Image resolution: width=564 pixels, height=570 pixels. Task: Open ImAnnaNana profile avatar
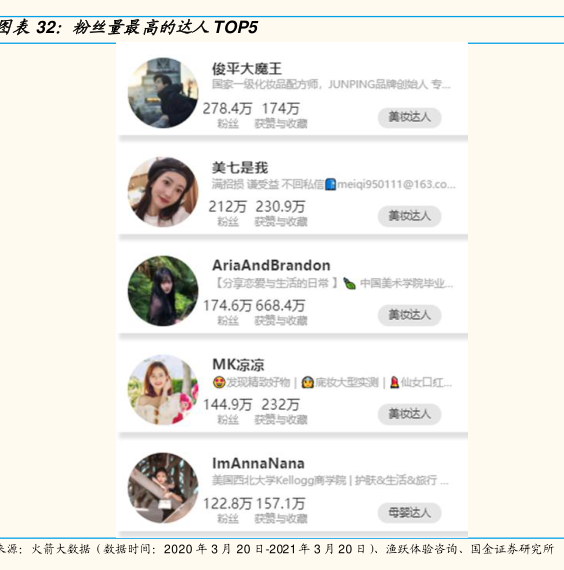click(163, 488)
